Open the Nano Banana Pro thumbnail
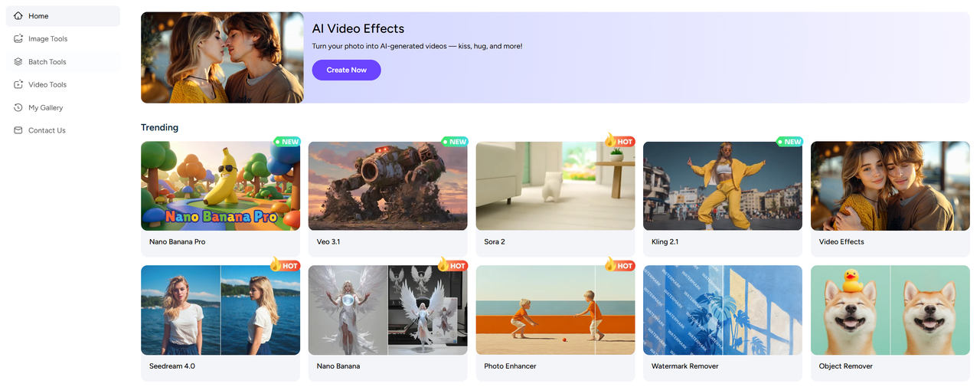 (220, 185)
